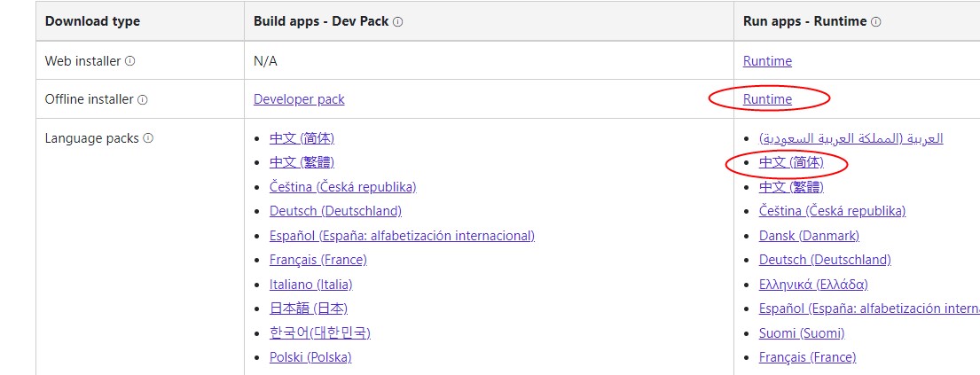Click info icon beside Run apps - Runtime
The height and width of the screenshot is (375, 980).
click(x=875, y=22)
